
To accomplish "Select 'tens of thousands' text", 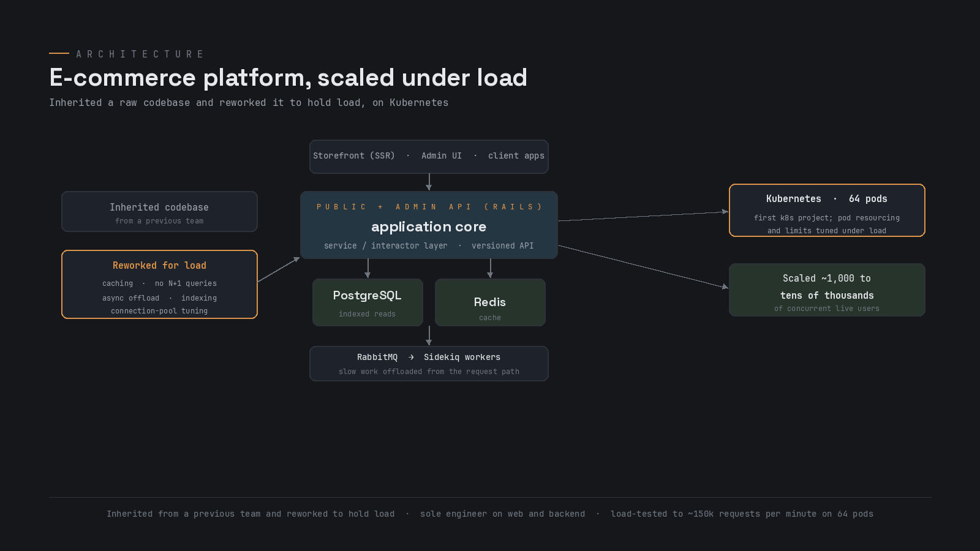I will tap(827, 295).
